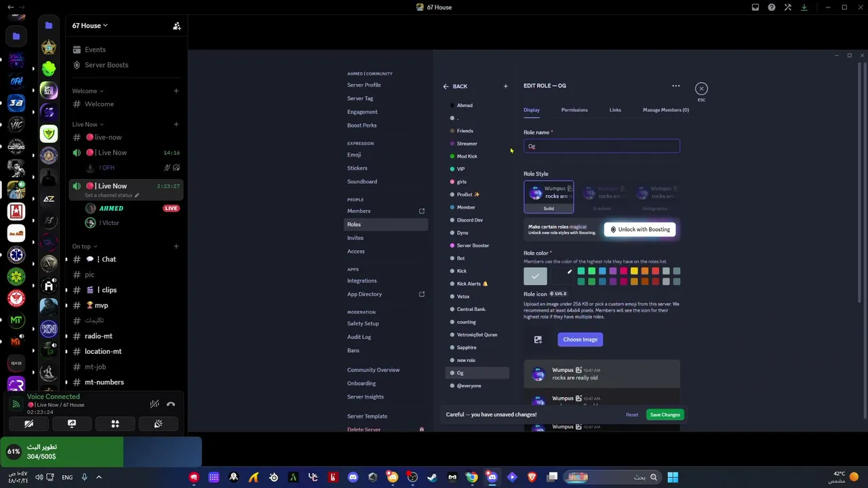Screen dimensions: 868x488
Task: Go back using the BACK arrow
Action: [x=455, y=86]
